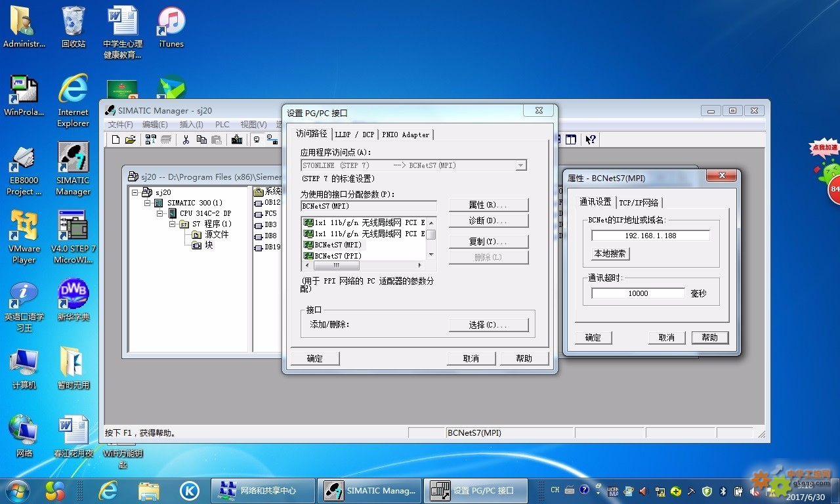The width and height of the screenshot is (840, 504).
Task: Switch to the PNIO Adapter tab
Action: coord(406,135)
